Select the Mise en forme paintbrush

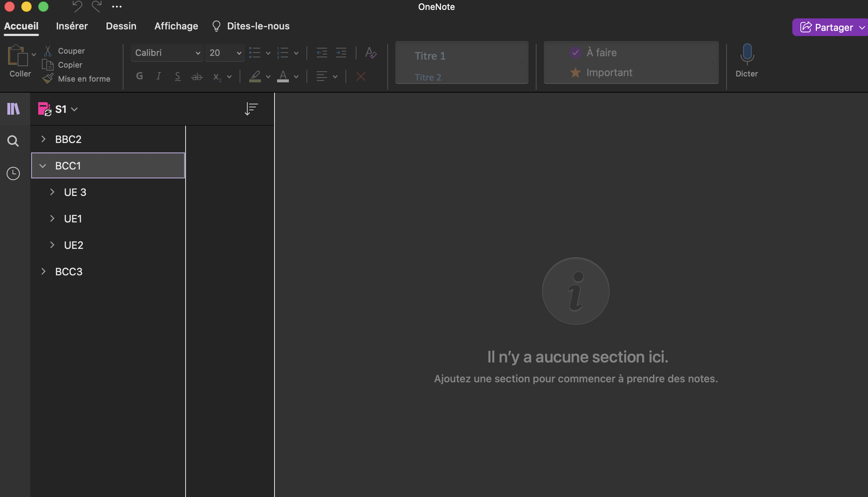pos(48,79)
